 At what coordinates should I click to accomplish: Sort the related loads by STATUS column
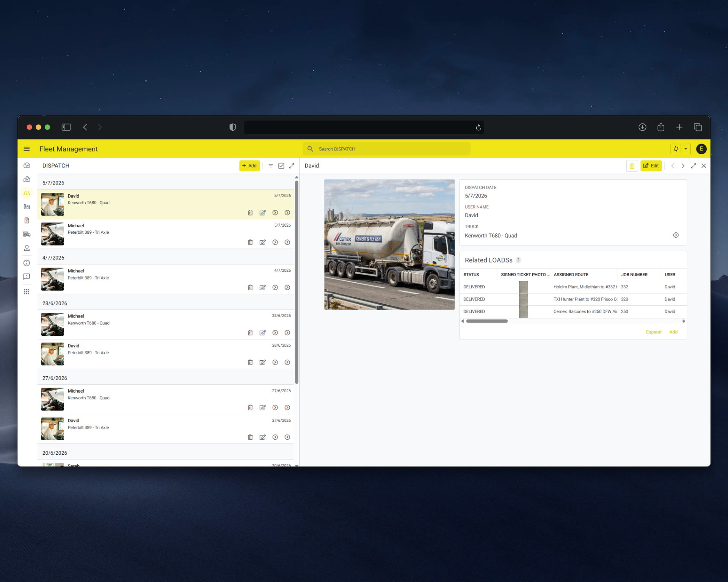(x=471, y=275)
